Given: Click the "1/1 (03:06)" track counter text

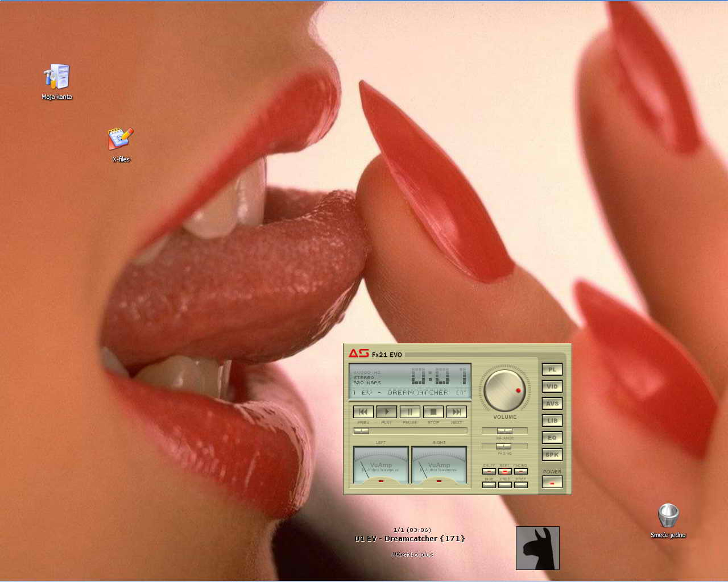Looking at the screenshot, I should tap(412, 530).
